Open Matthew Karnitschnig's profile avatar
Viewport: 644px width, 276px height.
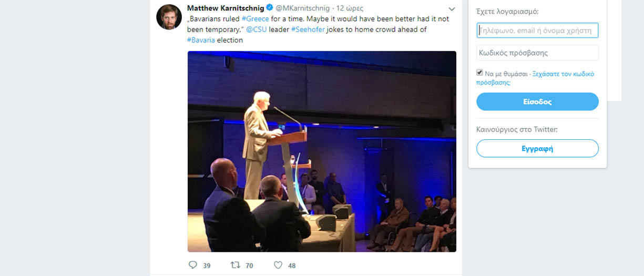[x=169, y=17]
